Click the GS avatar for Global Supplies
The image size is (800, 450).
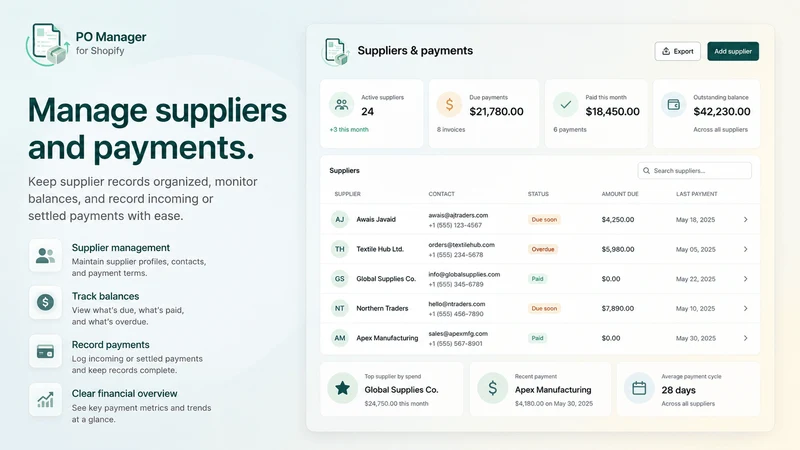click(x=339, y=279)
